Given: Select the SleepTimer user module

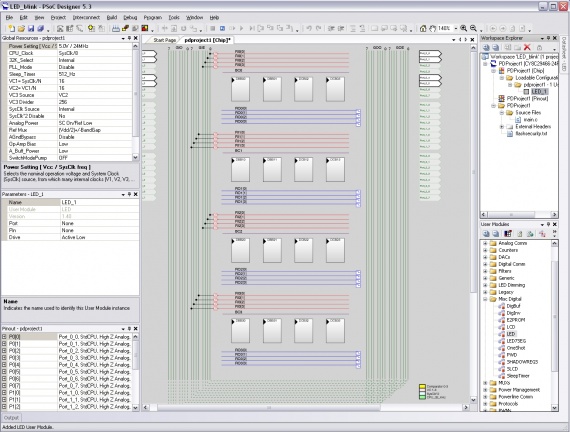Looking at the screenshot, I should [x=518, y=376].
